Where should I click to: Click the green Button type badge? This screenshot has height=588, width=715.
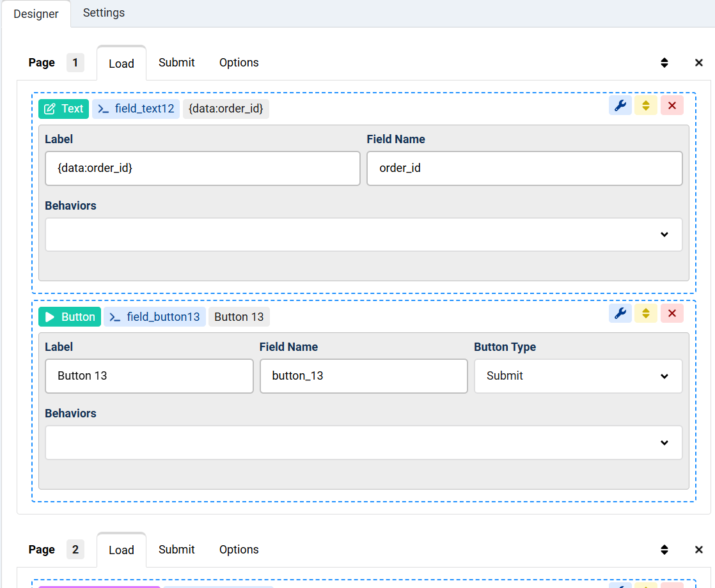(x=70, y=317)
